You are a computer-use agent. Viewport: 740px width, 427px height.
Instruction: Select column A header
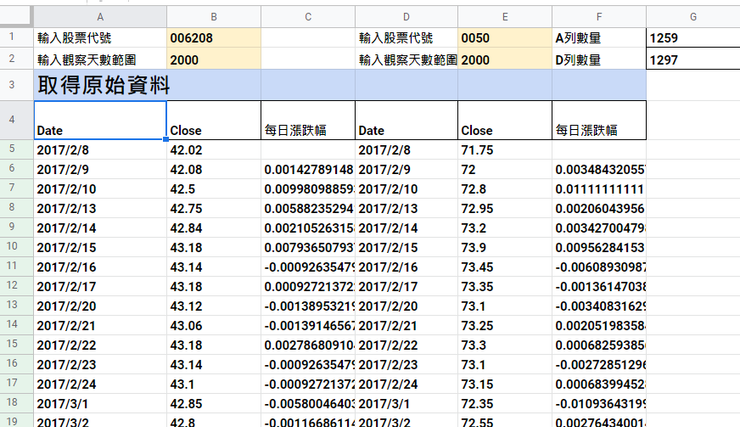point(100,17)
